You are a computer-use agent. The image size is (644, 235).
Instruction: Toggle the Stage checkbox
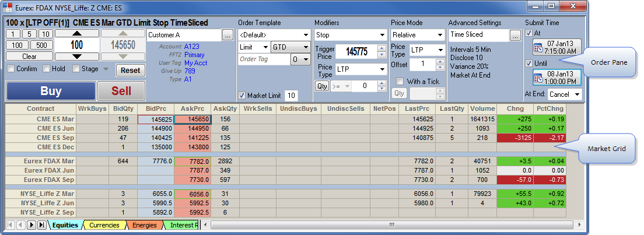tap(76, 69)
